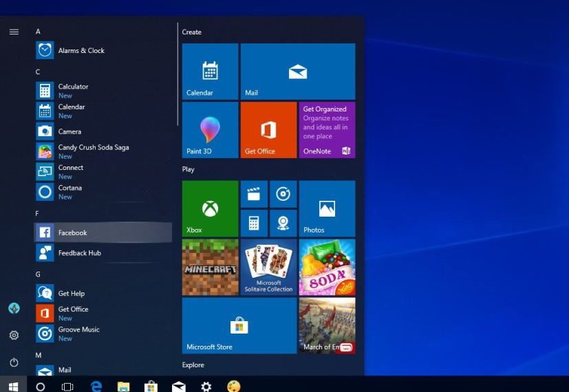Click the app list scrollbar

coord(178,76)
